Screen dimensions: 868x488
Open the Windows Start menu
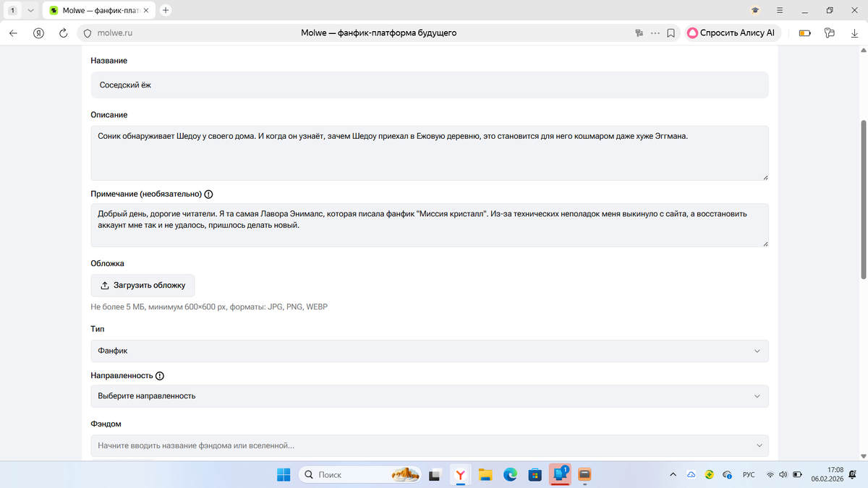coord(283,474)
